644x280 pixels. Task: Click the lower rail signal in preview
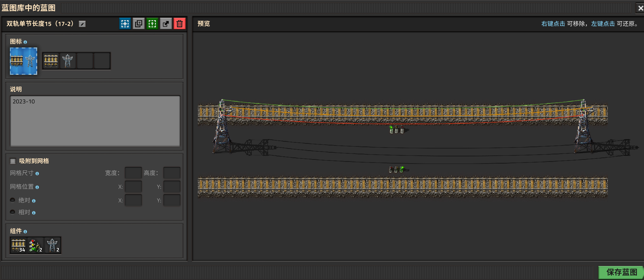tap(397, 169)
